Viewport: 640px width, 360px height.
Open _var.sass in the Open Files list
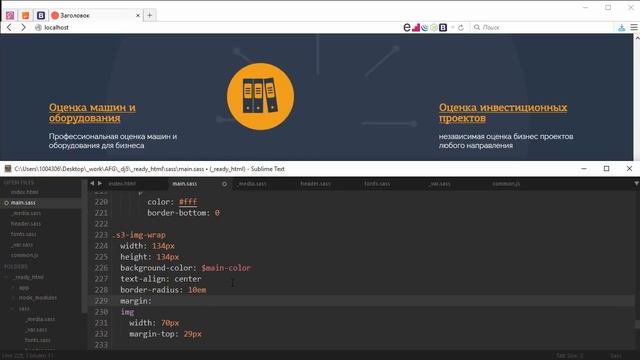click(x=22, y=245)
